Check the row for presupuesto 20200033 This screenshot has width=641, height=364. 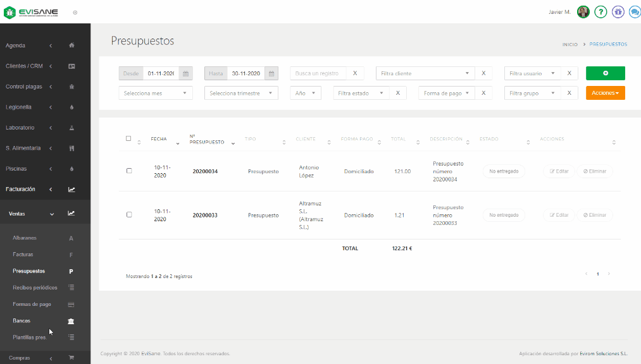point(129,215)
